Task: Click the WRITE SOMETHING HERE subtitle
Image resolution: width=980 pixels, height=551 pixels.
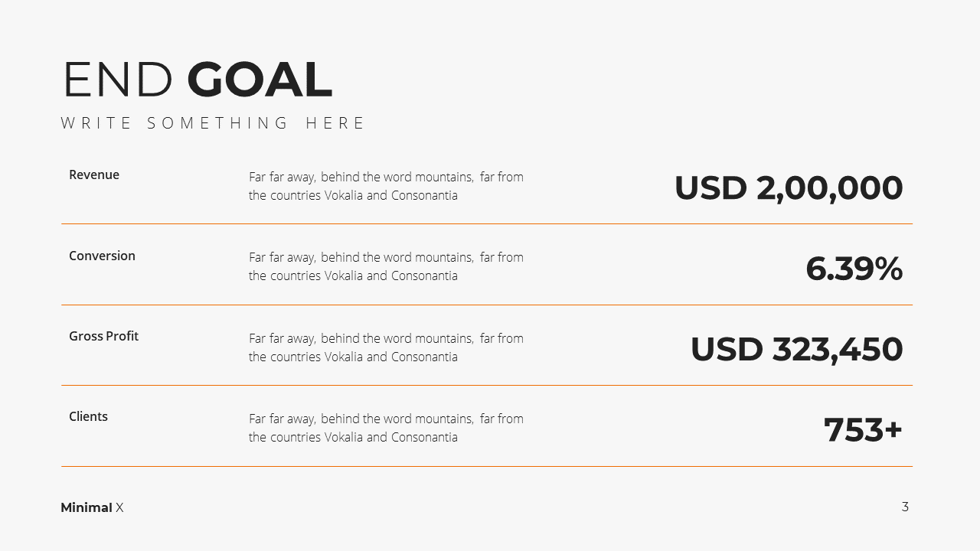Action: [x=214, y=123]
